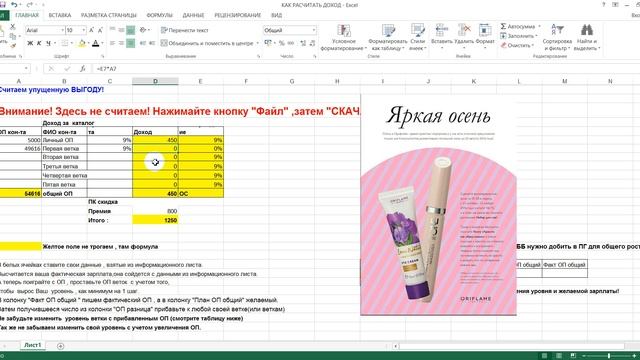Click Автосумма sigma button

point(518,27)
